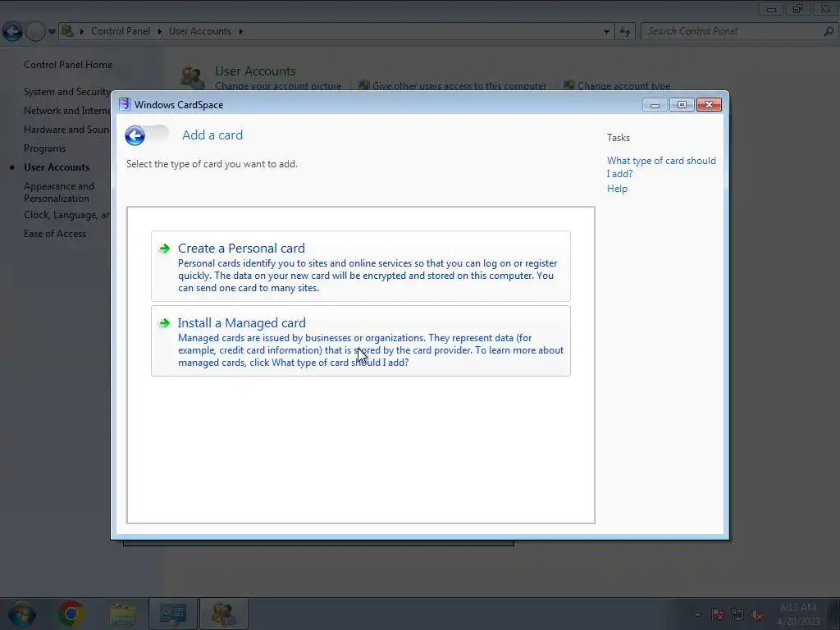The width and height of the screenshot is (840, 630).
Task: Click the Control Panel forward navigation button
Action: point(35,32)
